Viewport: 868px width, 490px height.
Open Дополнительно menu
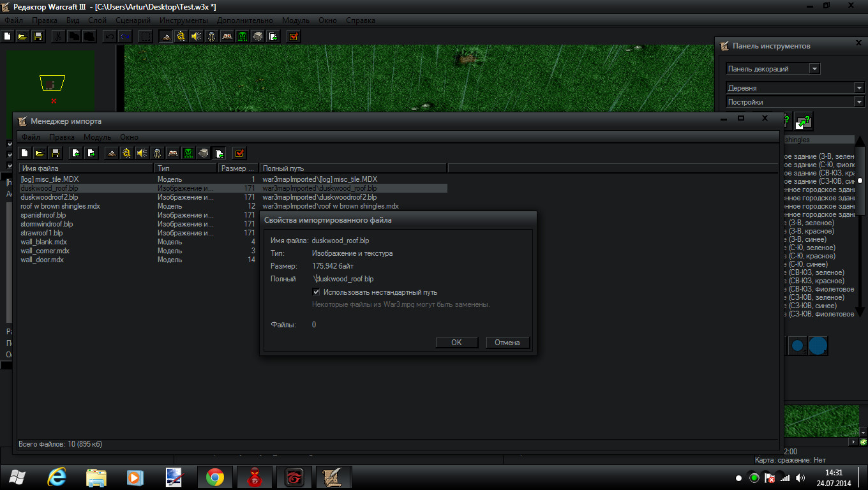point(245,20)
